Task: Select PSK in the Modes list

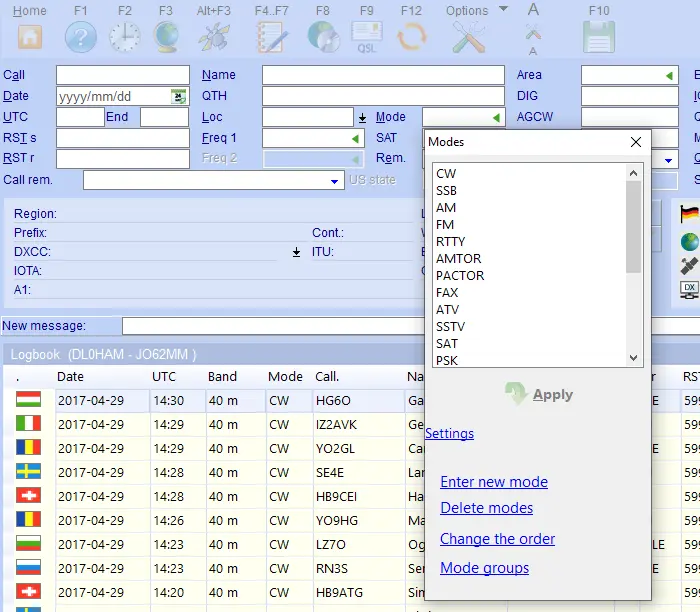Action: 447,360
